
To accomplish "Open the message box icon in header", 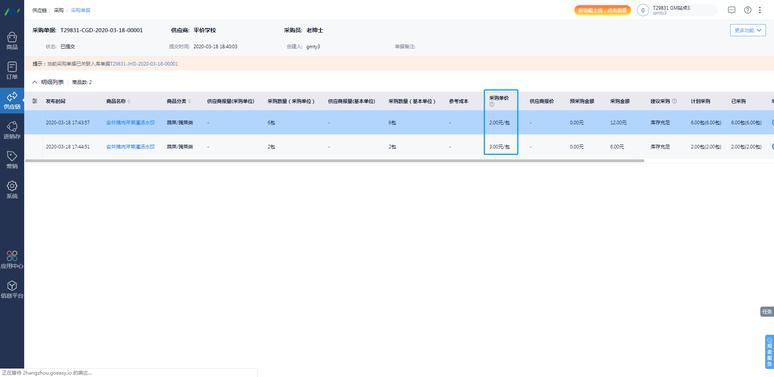I will (732, 10).
